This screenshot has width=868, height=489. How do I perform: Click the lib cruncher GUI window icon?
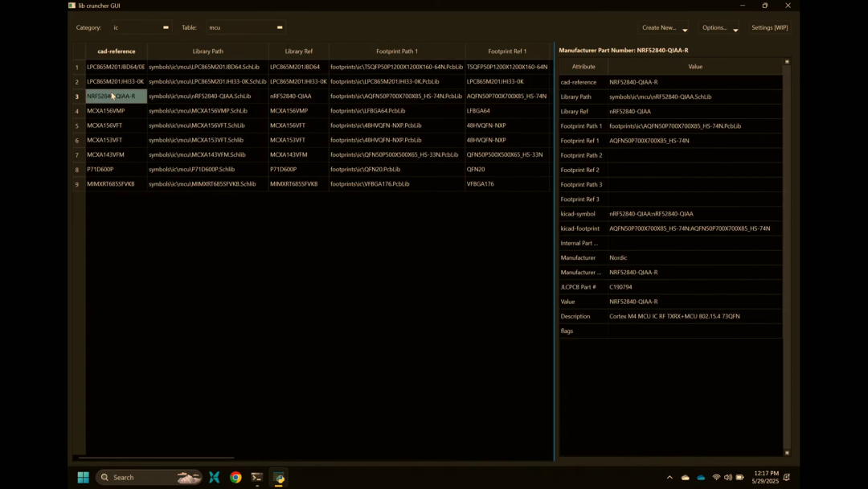click(x=72, y=6)
